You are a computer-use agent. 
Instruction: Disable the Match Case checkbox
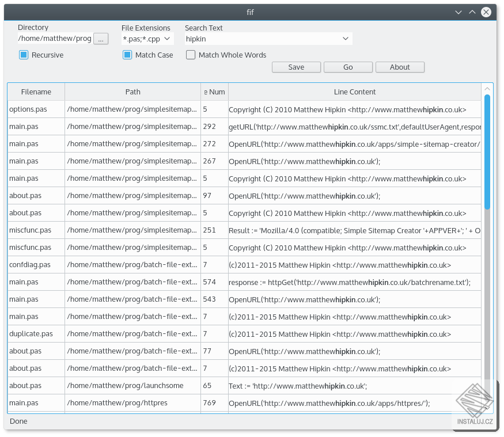(x=127, y=55)
